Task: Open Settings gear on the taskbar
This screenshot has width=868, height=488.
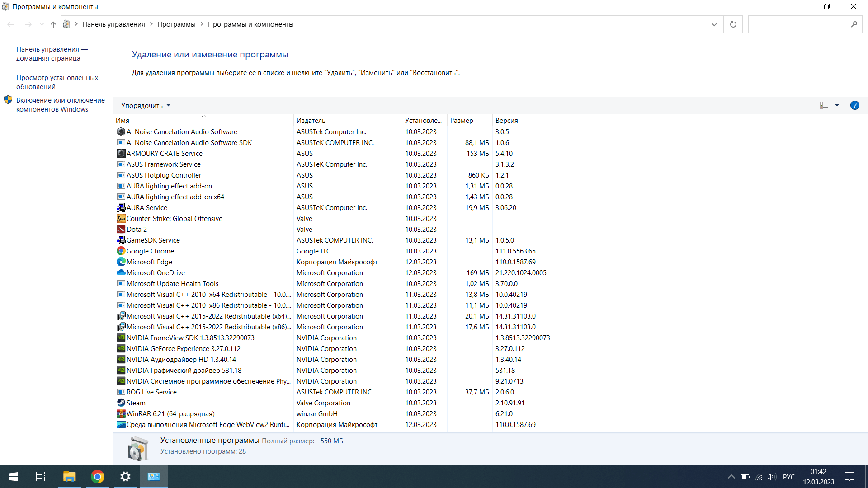Action: click(125, 477)
